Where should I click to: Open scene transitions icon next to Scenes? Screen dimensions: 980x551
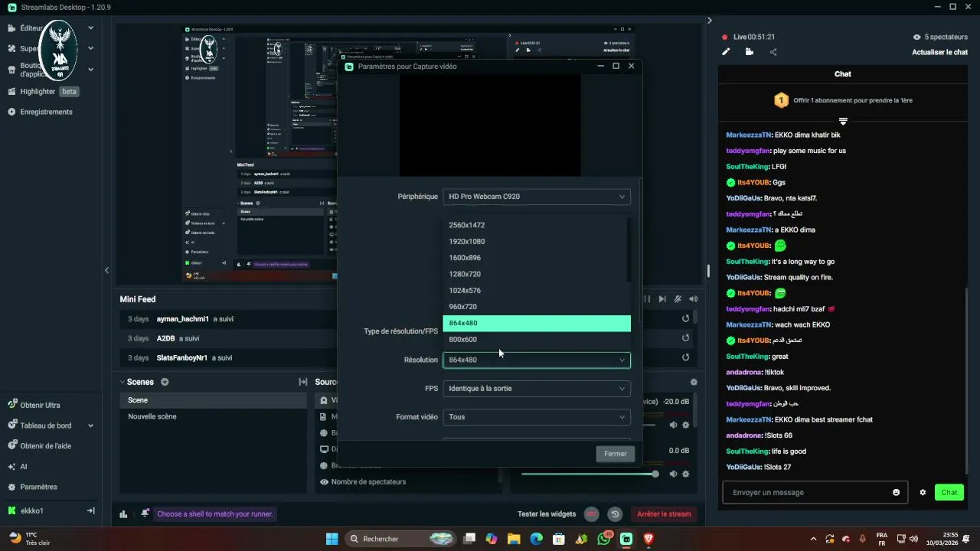point(302,382)
